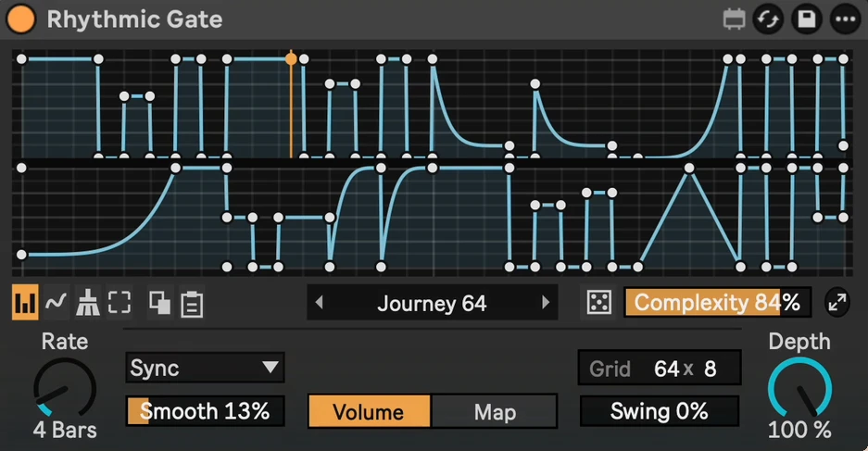Switch to the Map mode tab
The height and width of the screenshot is (451, 868).
click(x=495, y=411)
